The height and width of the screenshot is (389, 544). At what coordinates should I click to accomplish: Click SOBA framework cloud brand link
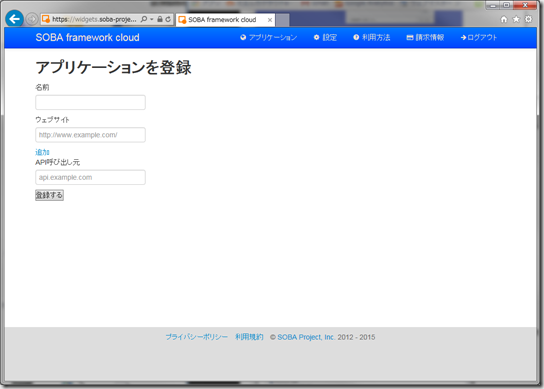point(87,37)
